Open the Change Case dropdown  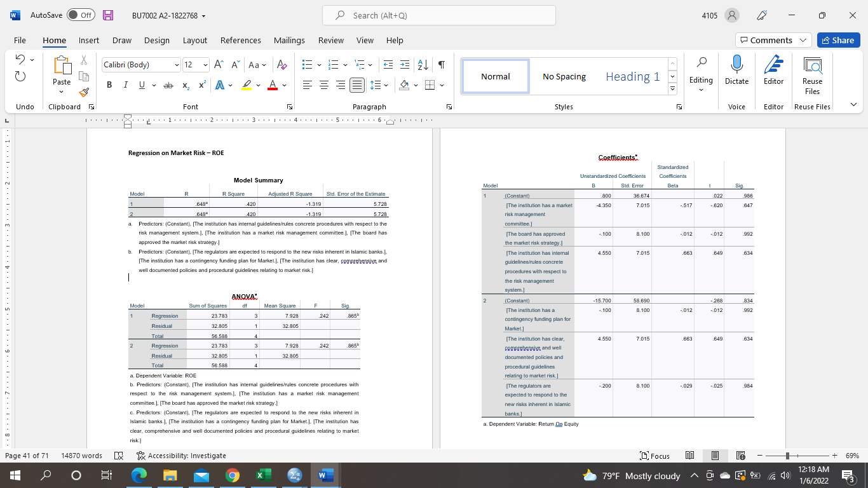[258, 65]
